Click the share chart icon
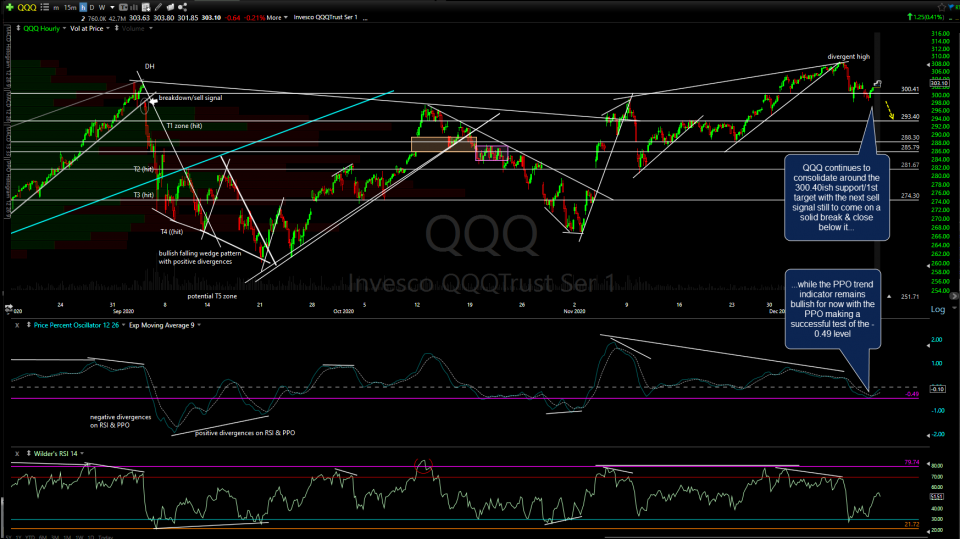Viewport: 960px width, 539px height. (x=182, y=7)
